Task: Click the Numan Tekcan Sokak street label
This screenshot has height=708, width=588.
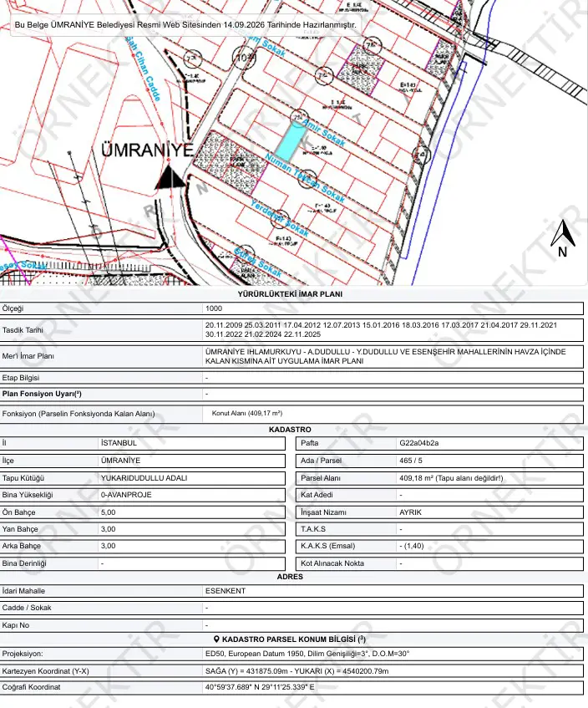Action: coord(305,178)
